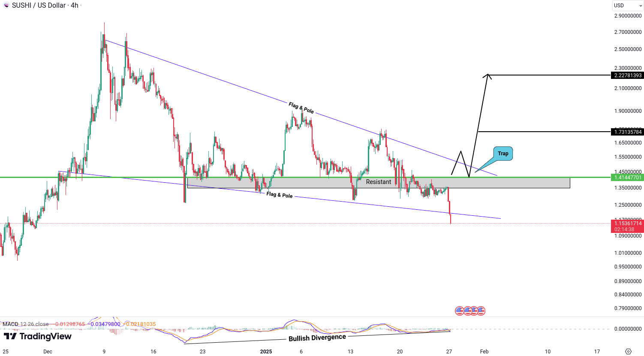Click the 2.10000000 price axis label
Viewport: 644px width, 356px height.
coord(628,88)
